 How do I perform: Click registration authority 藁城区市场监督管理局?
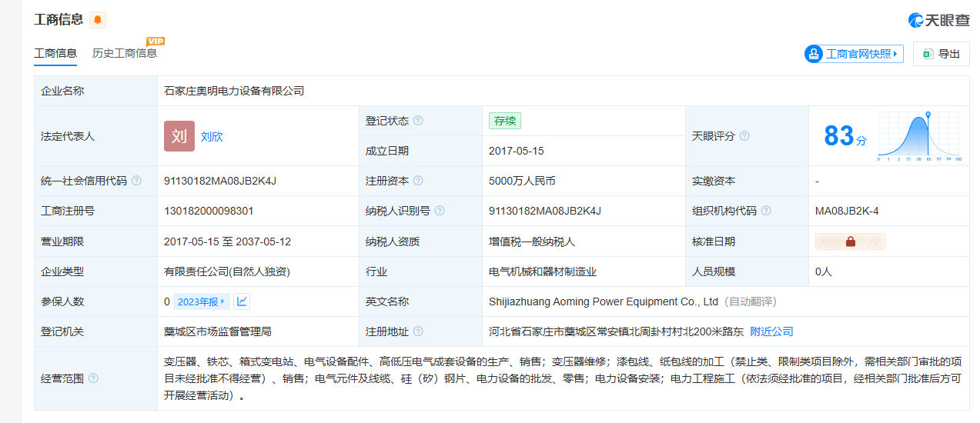(x=218, y=331)
